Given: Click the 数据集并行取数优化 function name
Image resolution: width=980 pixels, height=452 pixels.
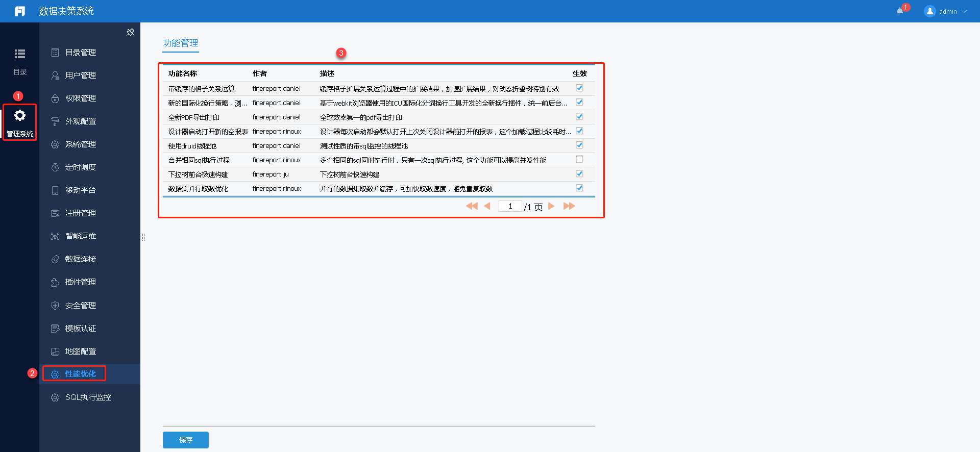Looking at the screenshot, I should tap(199, 189).
